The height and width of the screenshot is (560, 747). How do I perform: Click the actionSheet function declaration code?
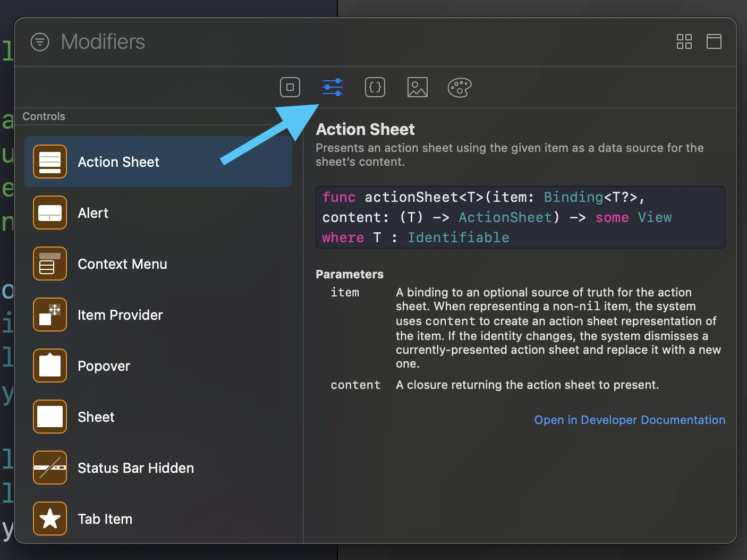point(521,217)
